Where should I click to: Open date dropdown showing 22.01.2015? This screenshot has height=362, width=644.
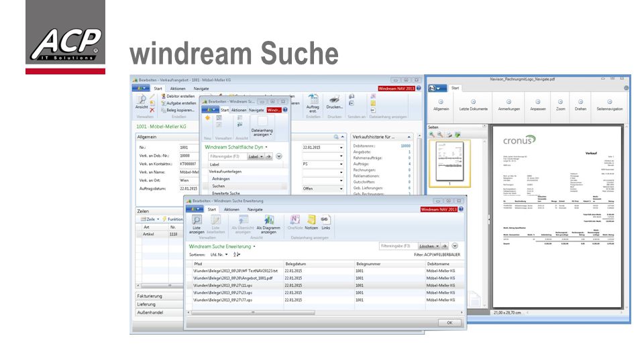click(x=341, y=147)
